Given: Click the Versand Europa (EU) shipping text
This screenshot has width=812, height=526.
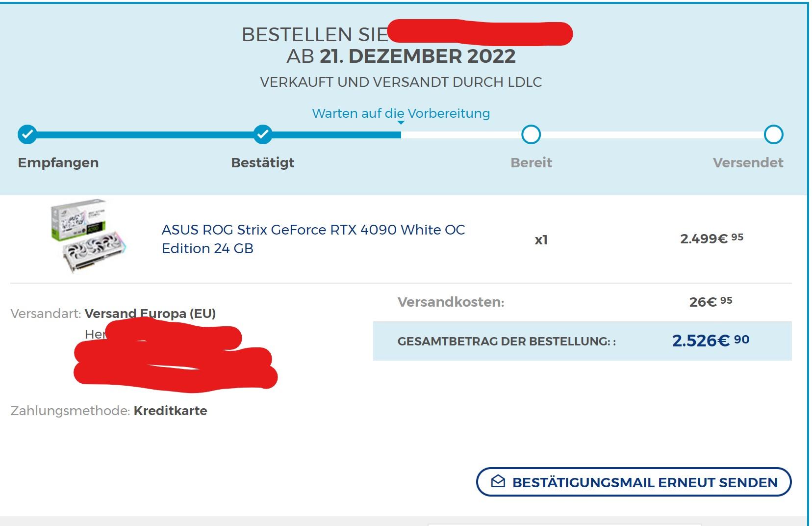Looking at the screenshot, I should pos(150,314).
